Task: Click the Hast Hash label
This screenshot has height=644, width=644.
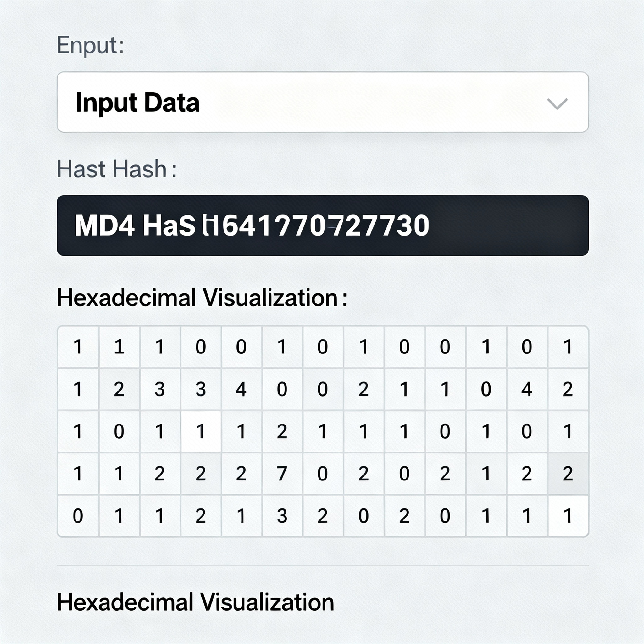Action: [x=116, y=169]
